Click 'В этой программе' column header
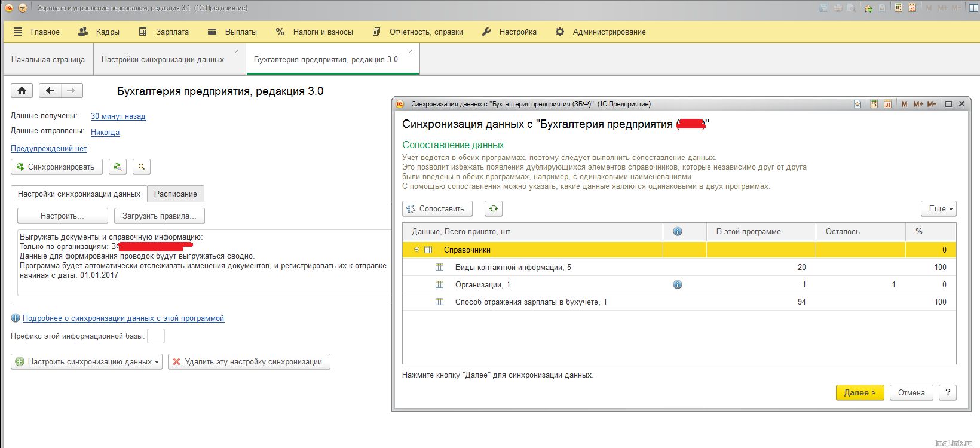The image size is (980, 448). (761, 231)
